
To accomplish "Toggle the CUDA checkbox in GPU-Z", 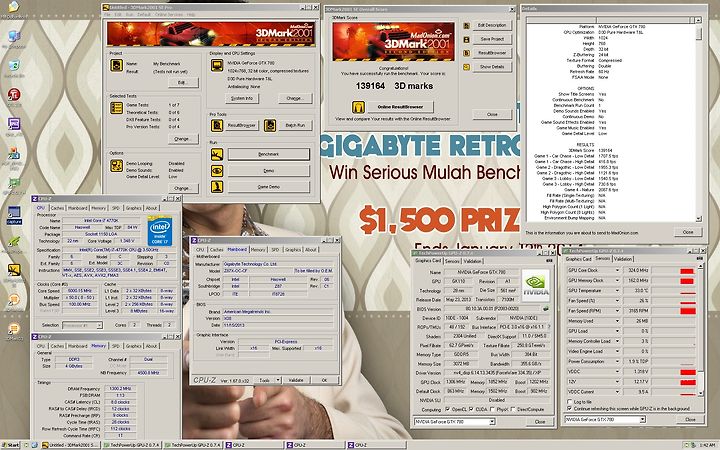I will tap(472, 409).
